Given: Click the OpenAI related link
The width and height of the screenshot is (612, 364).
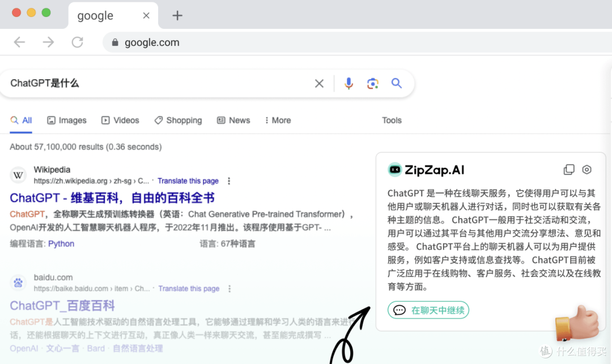Looking at the screenshot, I should (x=24, y=348).
